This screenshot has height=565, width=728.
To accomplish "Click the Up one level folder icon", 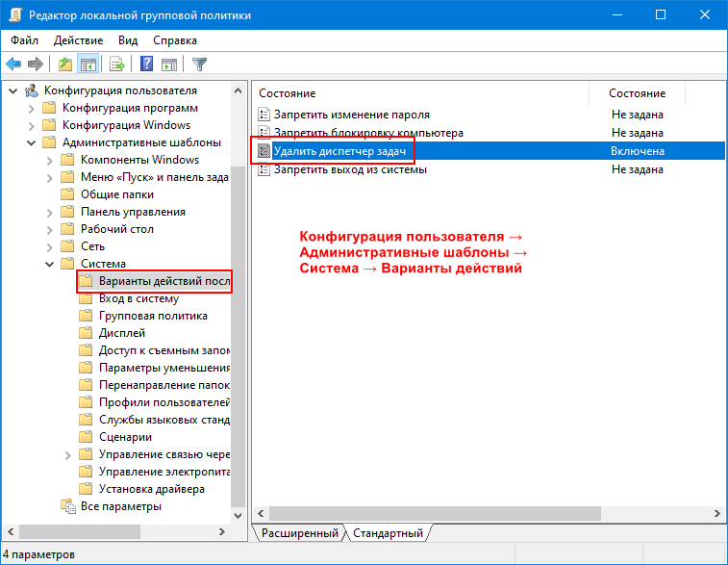I will pyautogui.click(x=65, y=64).
